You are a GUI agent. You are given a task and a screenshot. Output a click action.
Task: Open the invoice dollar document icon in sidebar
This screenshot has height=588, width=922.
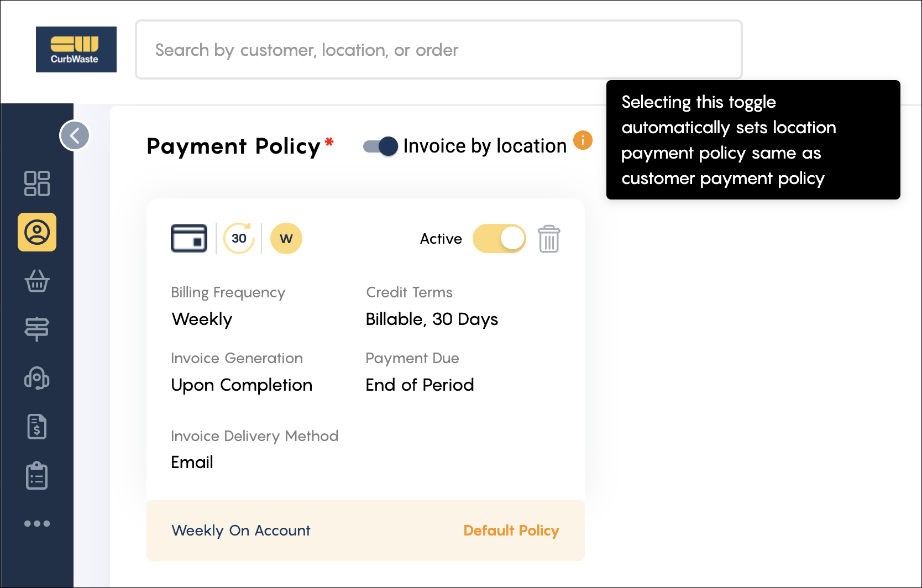tap(37, 427)
